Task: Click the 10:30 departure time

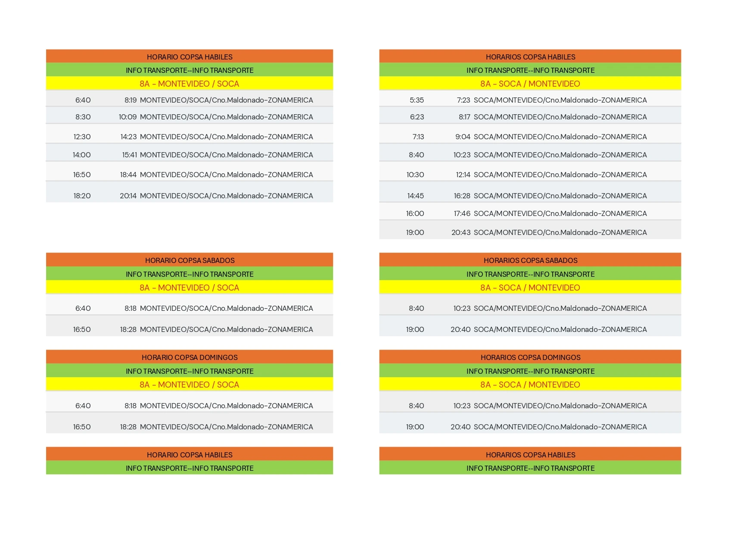Action: coord(415,175)
